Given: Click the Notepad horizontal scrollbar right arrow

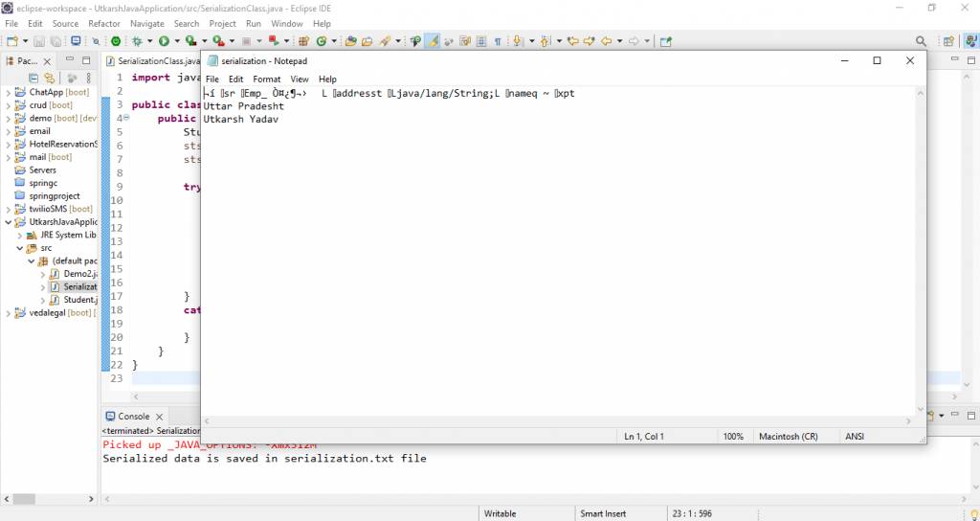Looking at the screenshot, I should 907,421.
